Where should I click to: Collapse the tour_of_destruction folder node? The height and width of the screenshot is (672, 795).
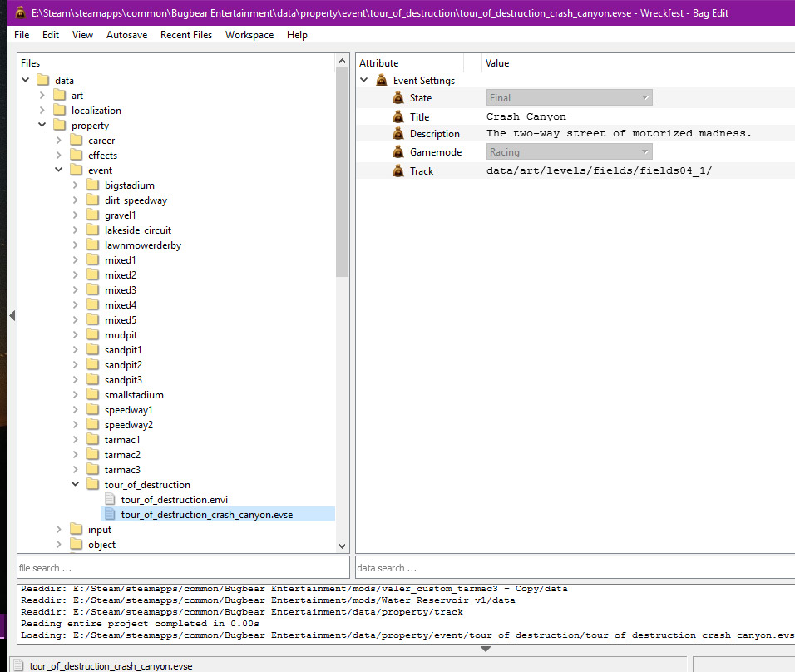coord(75,484)
